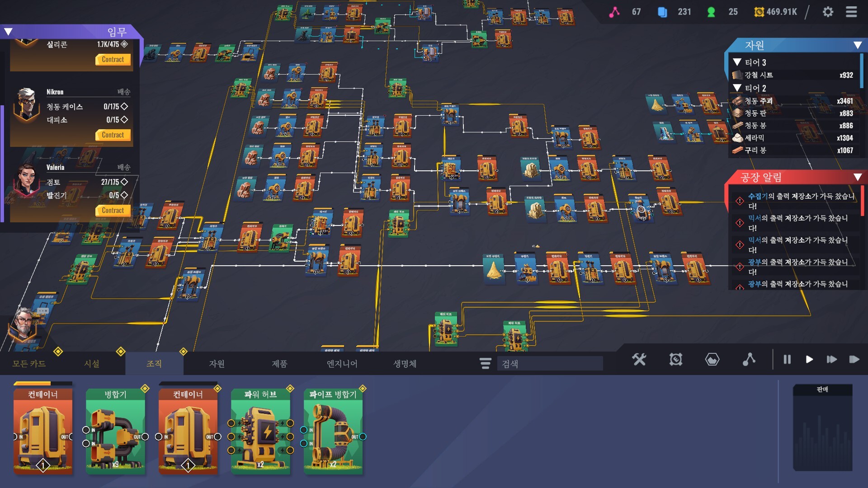868x488 pixels.
Task: Click the blue card count icon showing 231
Action: tap(662, 12)
